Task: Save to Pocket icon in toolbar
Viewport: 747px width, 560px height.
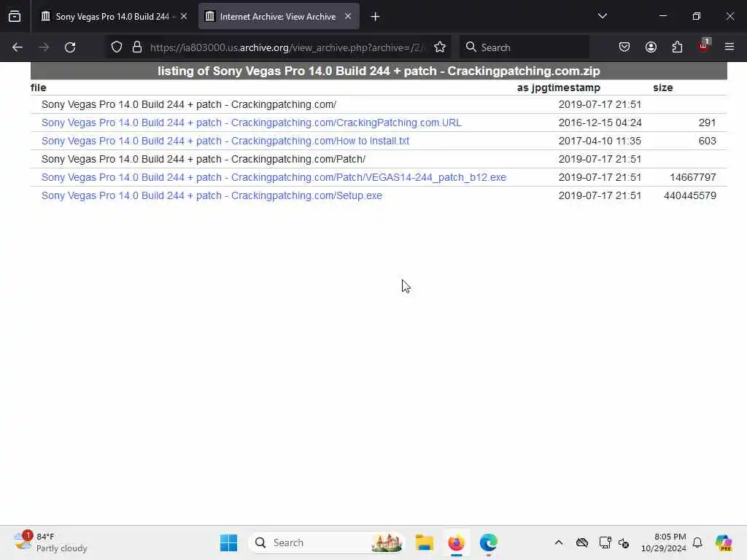Action: (x=624, y=47)
